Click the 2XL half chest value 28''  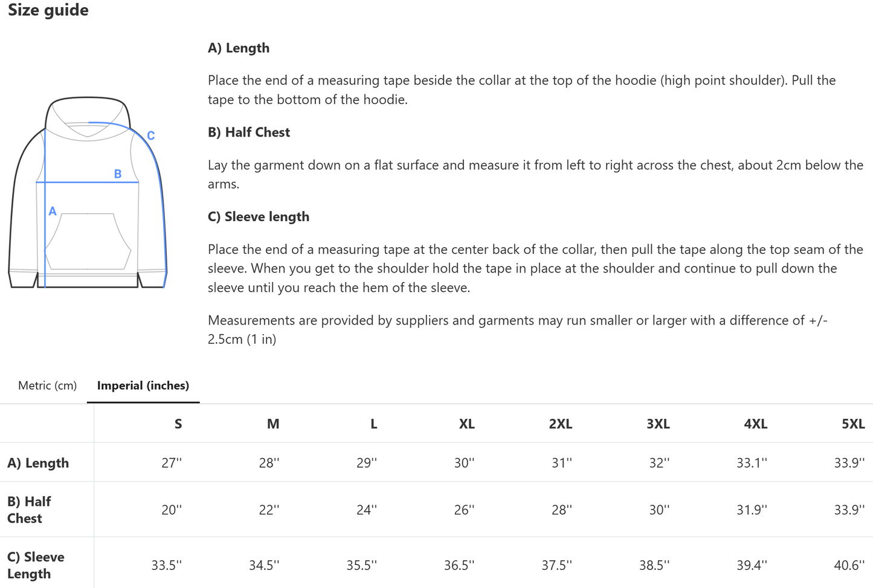point(562,509)
